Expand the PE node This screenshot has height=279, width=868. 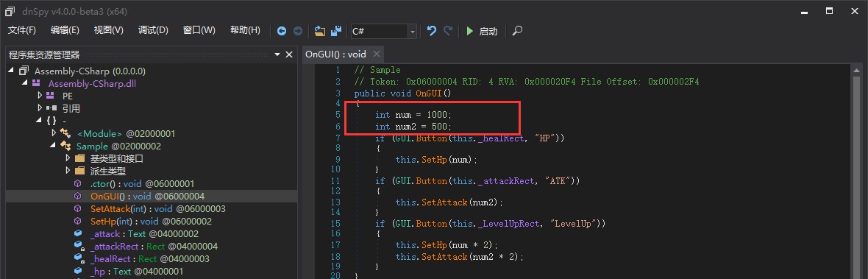coord(39,95)
